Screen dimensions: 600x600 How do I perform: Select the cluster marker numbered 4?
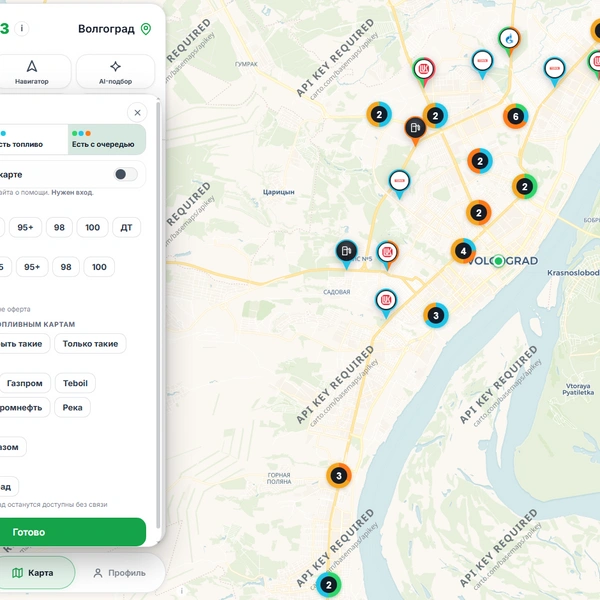463,251
